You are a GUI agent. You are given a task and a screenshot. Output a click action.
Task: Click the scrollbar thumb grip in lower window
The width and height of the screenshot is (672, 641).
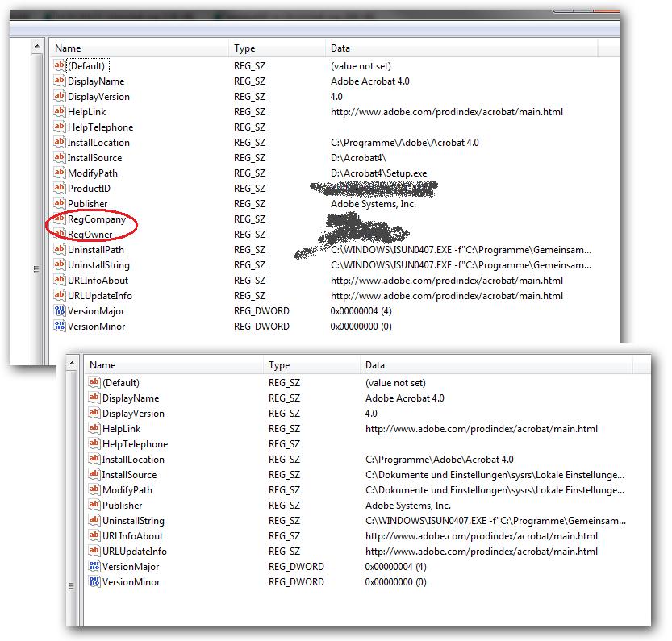72,585
